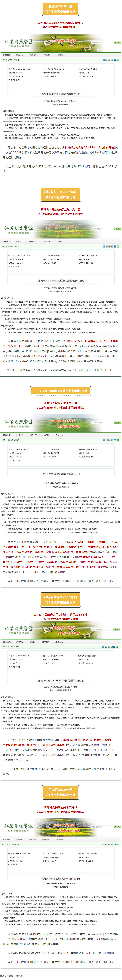Click red heading 江苏省人民政府关于盐城市亭湖区2019年度
This screenshot has width=122, height=980.
[x=61, y=615]
